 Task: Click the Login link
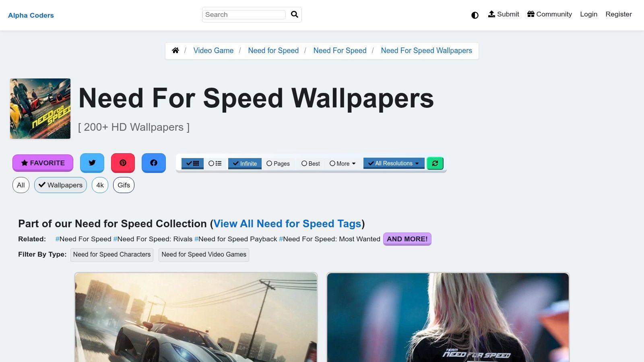(x=588, y=14)
